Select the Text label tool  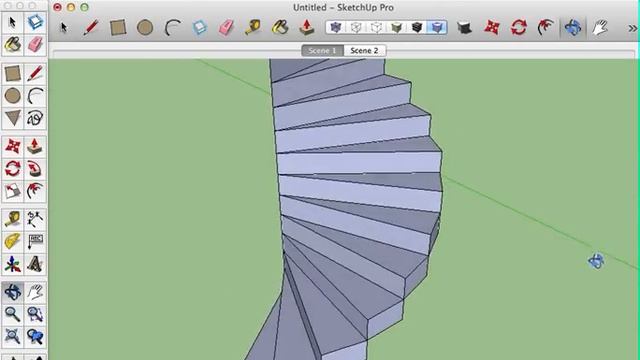[x=35, y=242]
